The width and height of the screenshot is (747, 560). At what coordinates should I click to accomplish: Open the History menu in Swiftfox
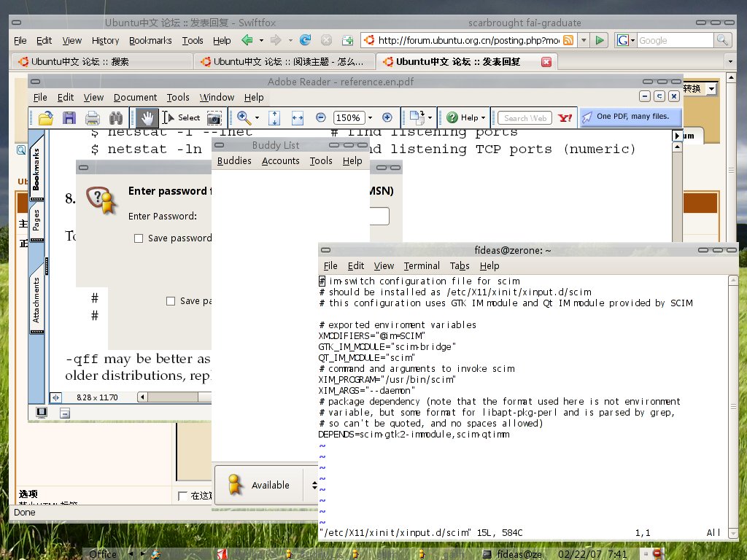pos(105,41)
